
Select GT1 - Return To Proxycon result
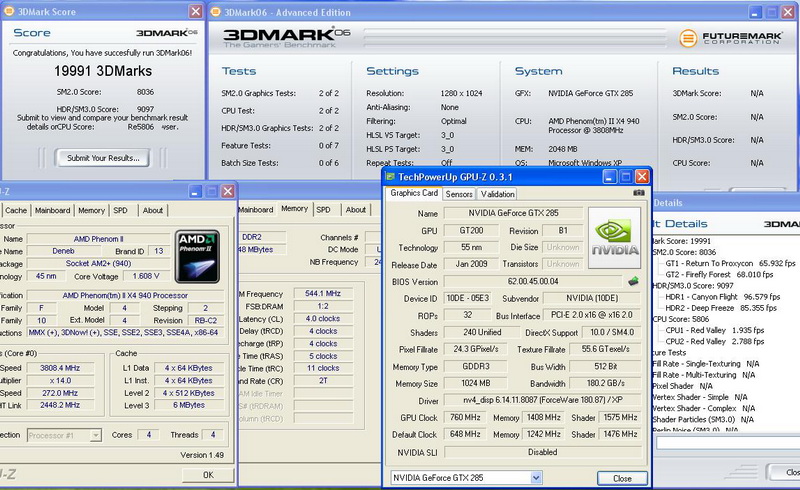click(730, 263)
